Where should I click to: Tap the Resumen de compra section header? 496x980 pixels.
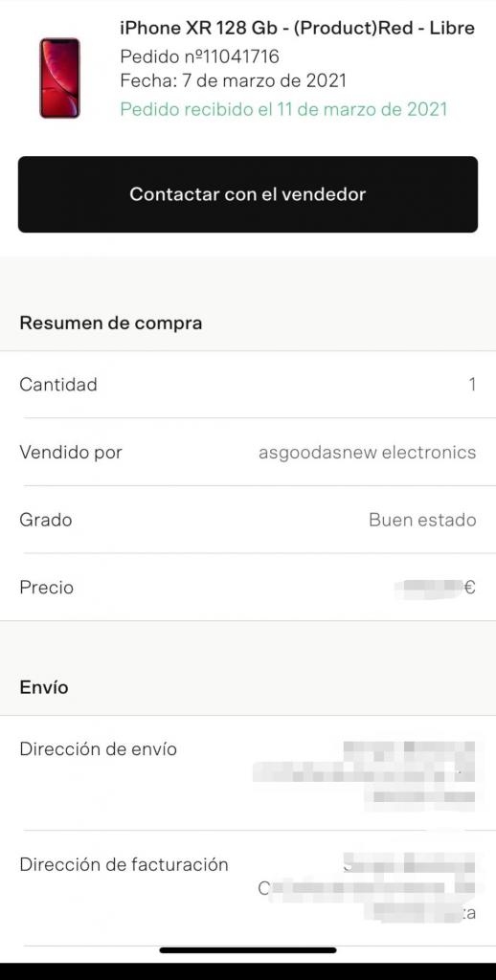[111, 323]
